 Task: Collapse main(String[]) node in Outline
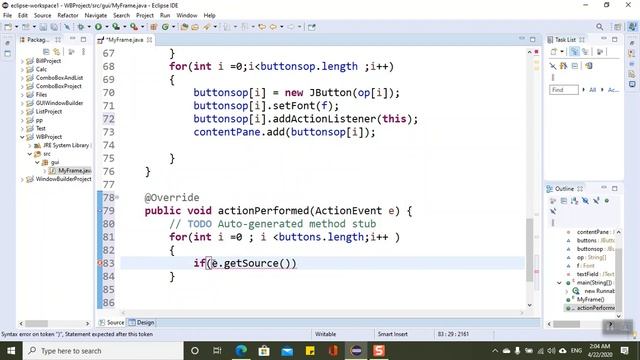(559, 282)
